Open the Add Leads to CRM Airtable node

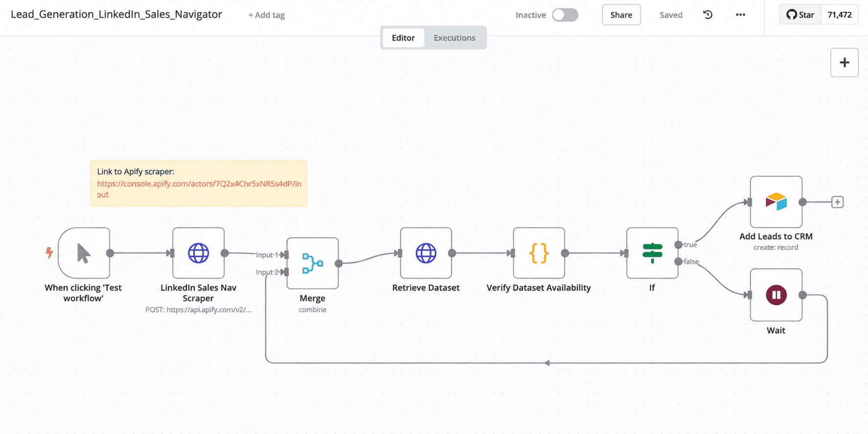click(x=776, y=202)
